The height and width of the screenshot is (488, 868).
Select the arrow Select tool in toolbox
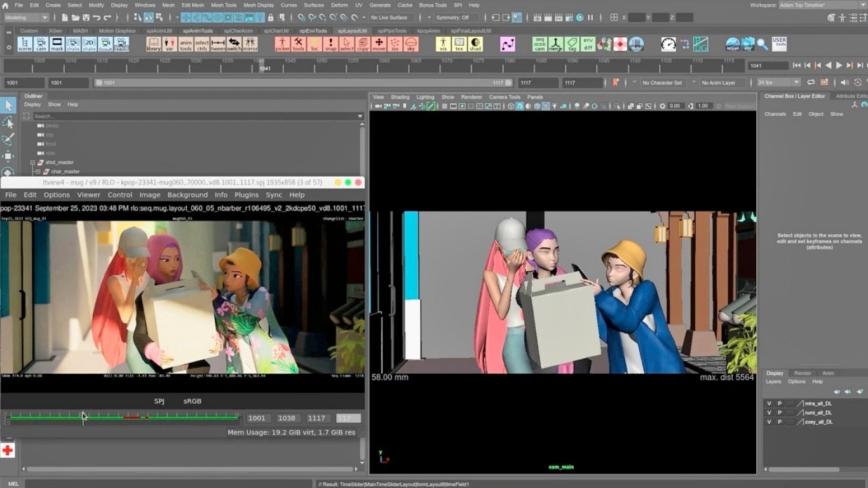pyautogui.click(x=8, y=105)
